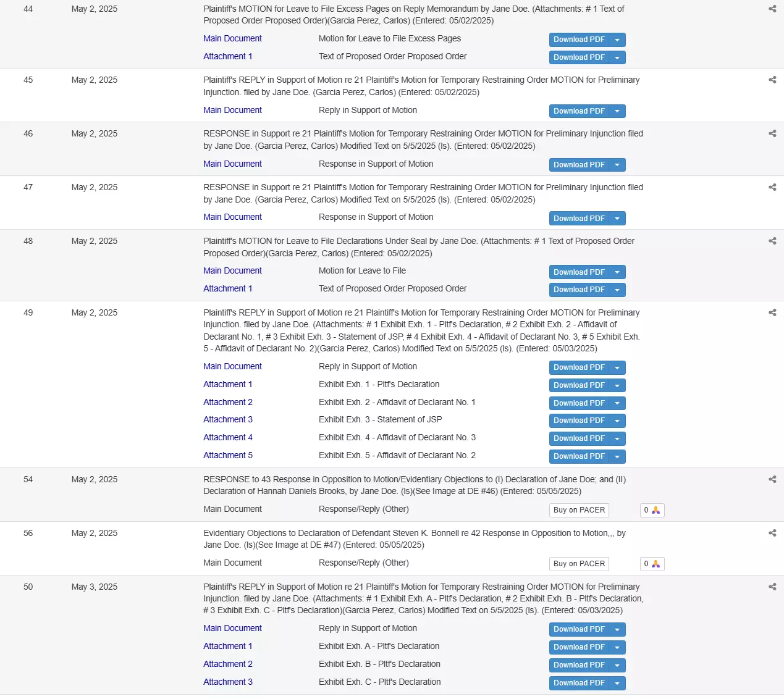Open dropdown arrow next to Exhibit Exh. 3 download
The height and width of the screenshot is (699, 784).
pos(617,421)
